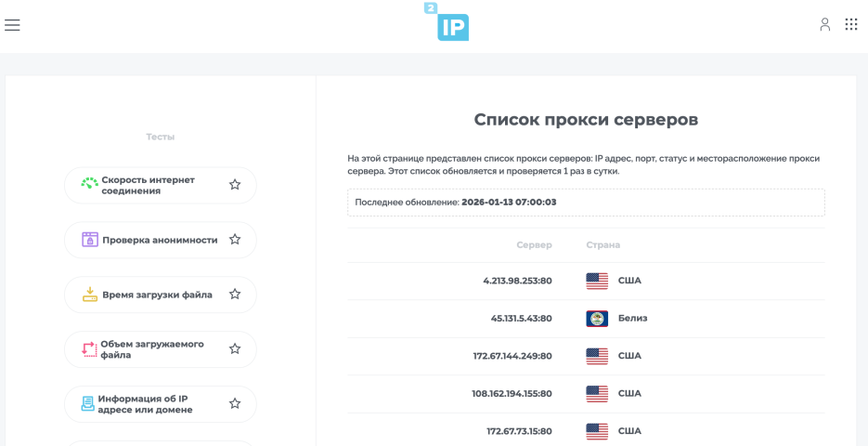Click США label next to 108.162.194.155:80
868x446 pixels.
click(x=629, y=394)
